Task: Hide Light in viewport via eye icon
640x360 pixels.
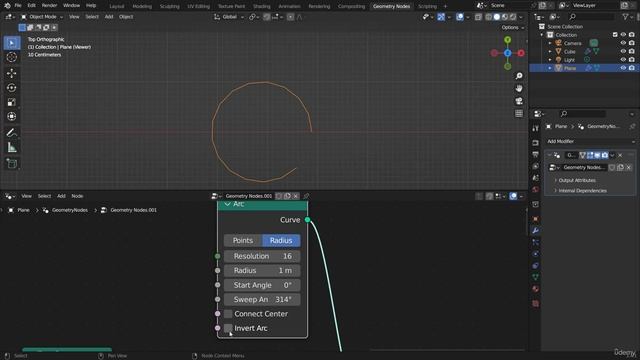Action: click(623, 60)
